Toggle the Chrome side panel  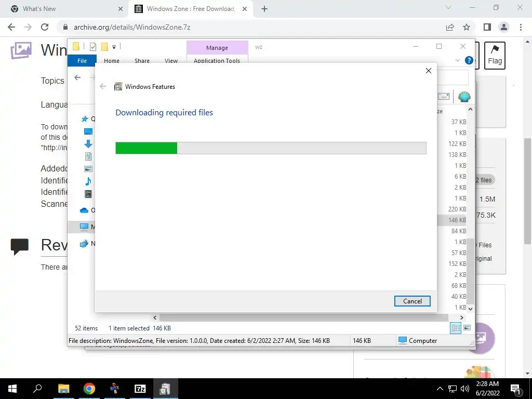487,27
